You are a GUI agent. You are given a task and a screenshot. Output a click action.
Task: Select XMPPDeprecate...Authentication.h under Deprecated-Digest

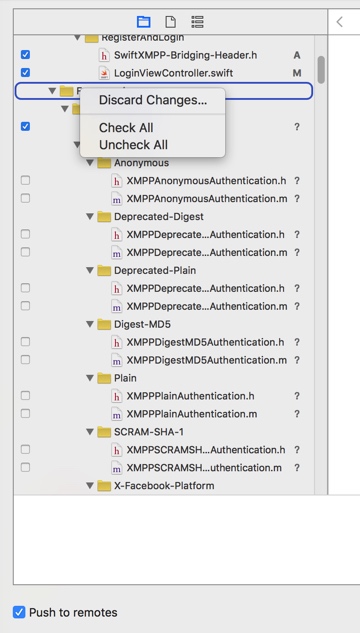(x=205, y=235)
